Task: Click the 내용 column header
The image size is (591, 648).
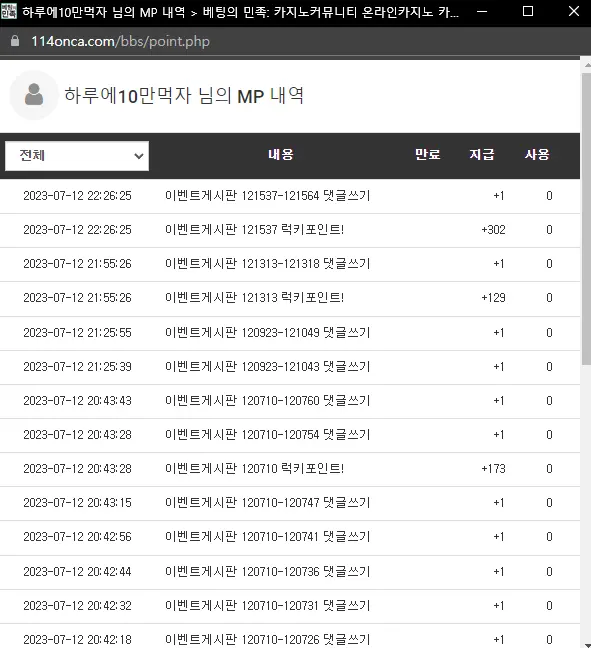Action: point(281,155)
